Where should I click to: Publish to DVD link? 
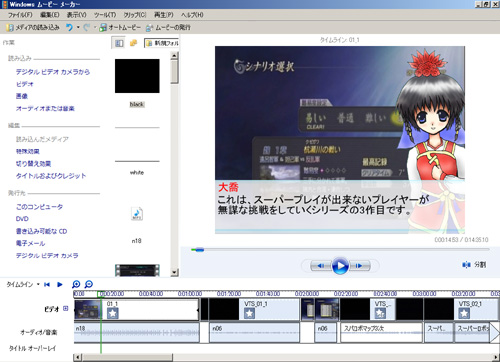click(x=22, y=219)
